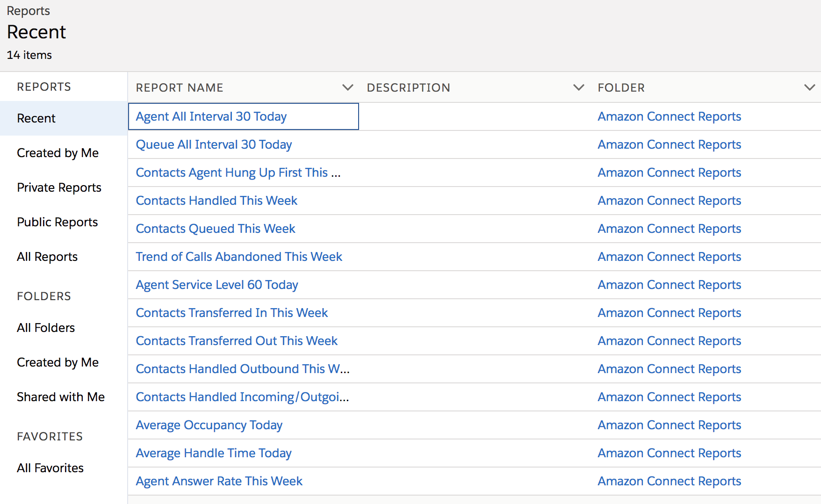Image resolution: width=821 pixels, height=504 pixels.
Task: Open Queue All Interval 30 Today report
Action: click(214, 144)
